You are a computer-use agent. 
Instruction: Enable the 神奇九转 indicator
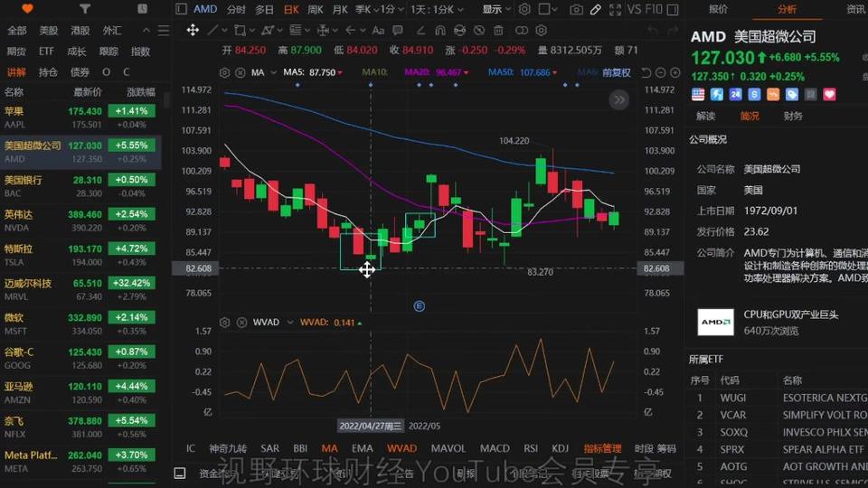[x=228, y=448]
